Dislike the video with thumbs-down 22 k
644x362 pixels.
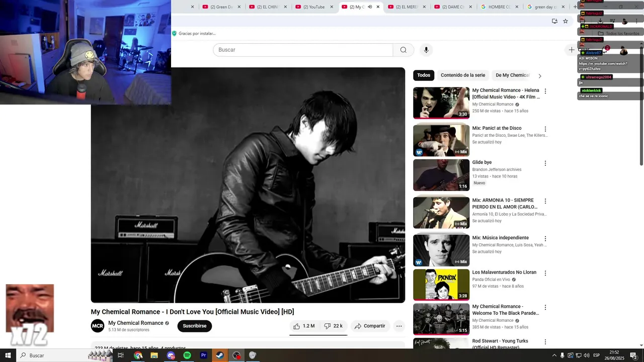click(x=333, y=326)
